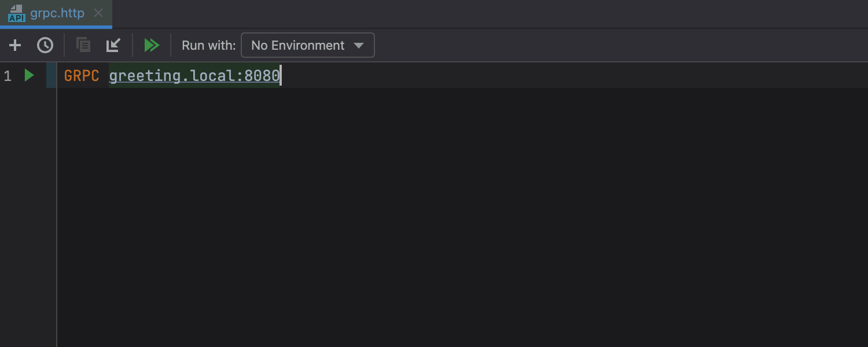Place cursor on the GRPC keyword
The width and height of the screenshot is (868, 347).
(82, 76)
